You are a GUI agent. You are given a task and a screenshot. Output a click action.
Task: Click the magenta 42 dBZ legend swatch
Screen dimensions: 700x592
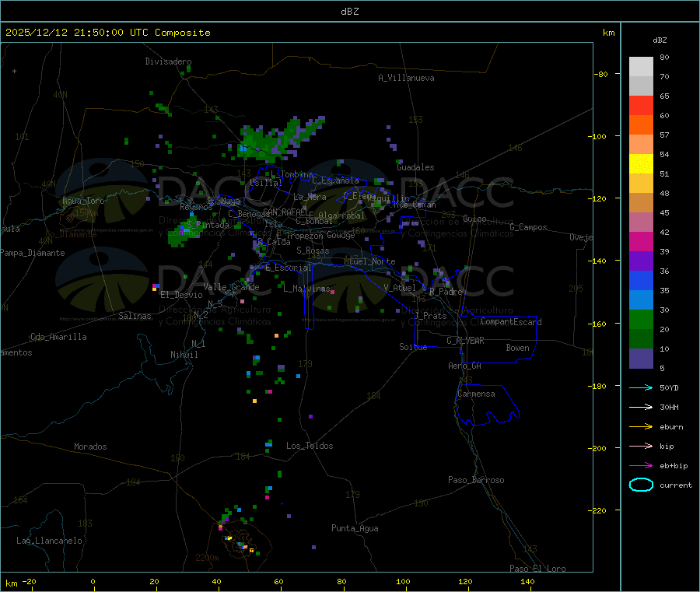(641, 241)
